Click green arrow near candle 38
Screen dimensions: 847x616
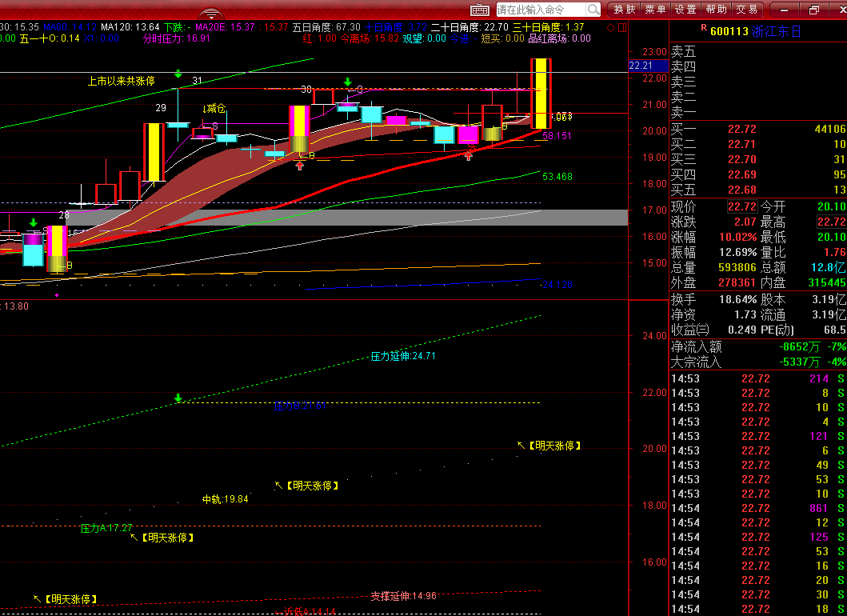(x=348, y=82)
